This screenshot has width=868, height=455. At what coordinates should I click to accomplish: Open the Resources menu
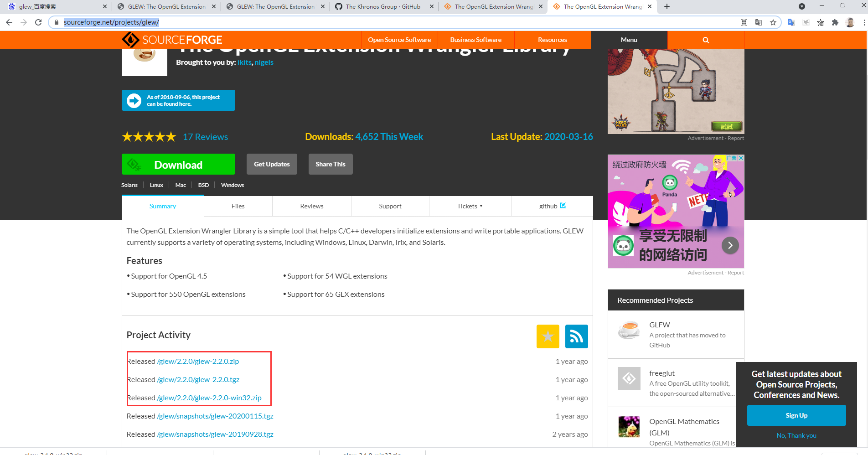coord(553,40)
